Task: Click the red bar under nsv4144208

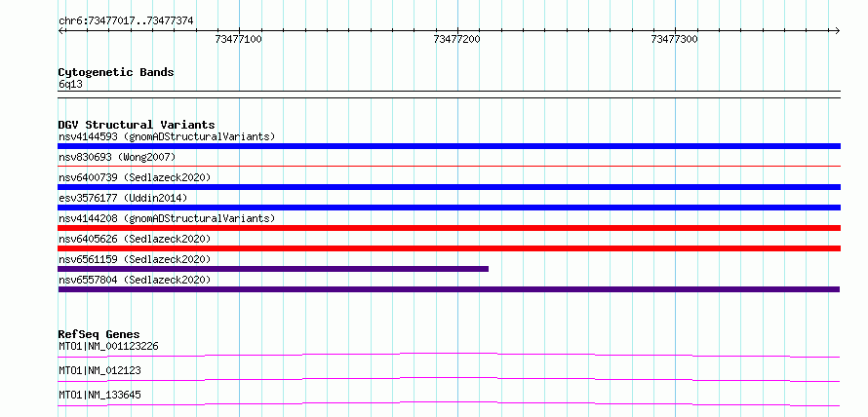Action: (449, 228)
